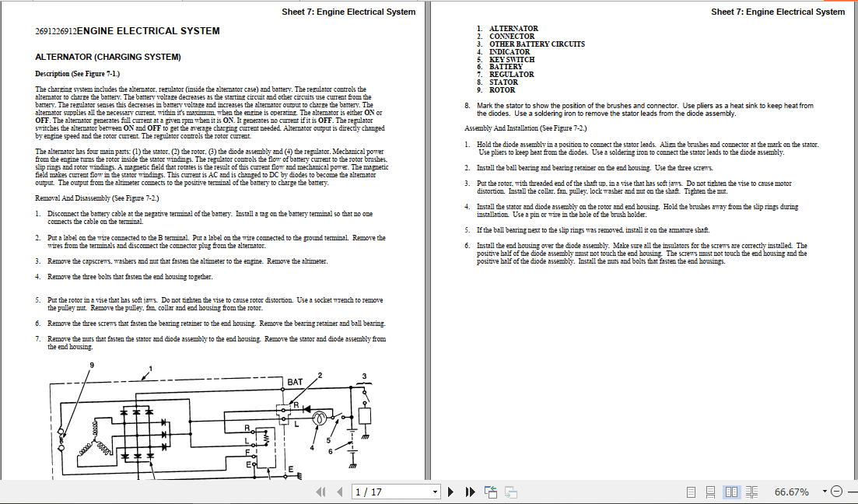Click the indicator lamp symbol in the diagram
This screenshot has width=858, height=504.
[x=318, y=418]
